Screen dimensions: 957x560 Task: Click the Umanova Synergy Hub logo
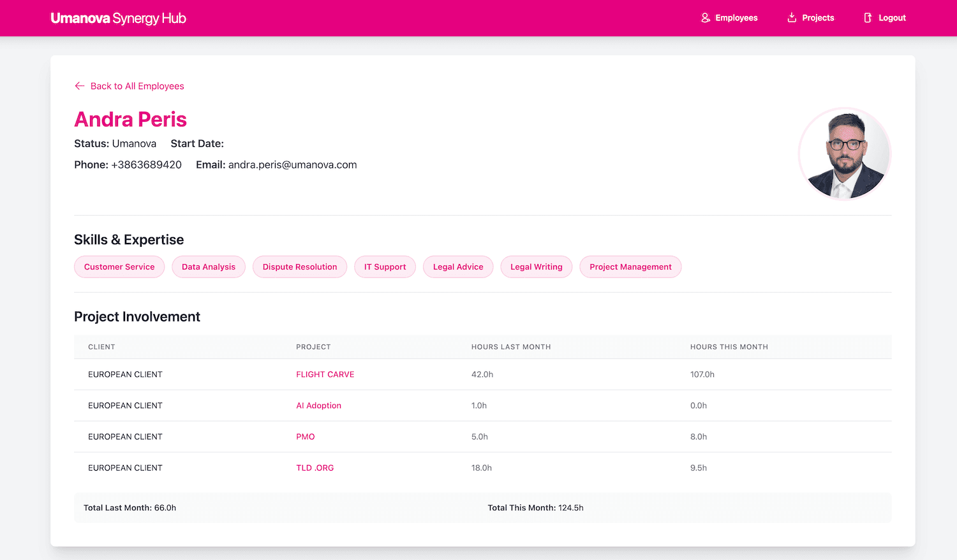pos(118,18)
